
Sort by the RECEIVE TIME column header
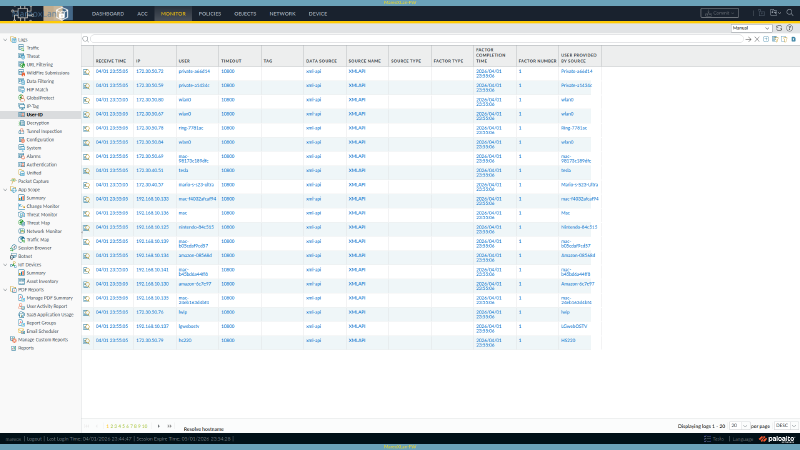tap(111, 61)
